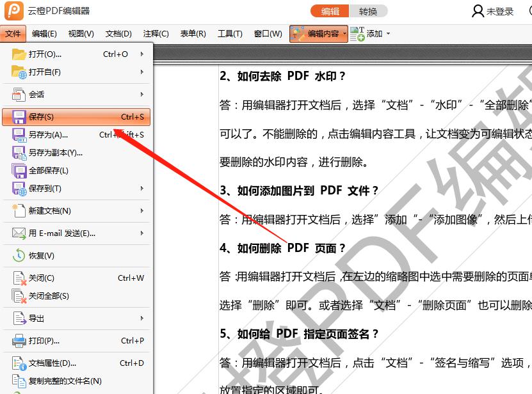Viewport: 532px width, 394px height.
Task: Click the E-mail 发送 envelope icon
Action: (19, 233)
